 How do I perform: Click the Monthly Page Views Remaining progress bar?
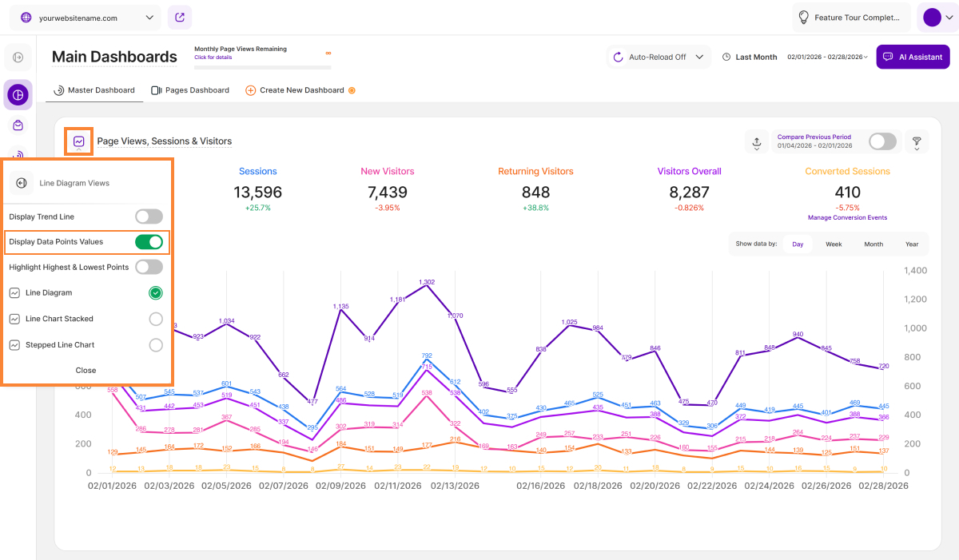pos(262,67)
